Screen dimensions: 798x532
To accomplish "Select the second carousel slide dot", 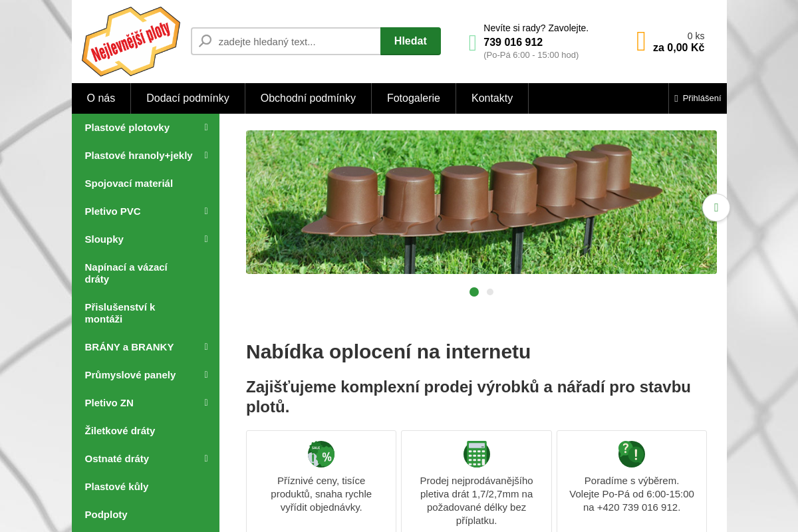I will [x=490, y=292].
